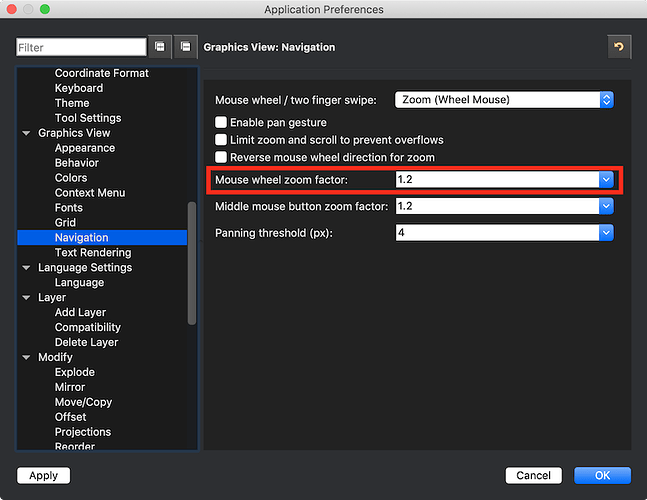The image size is (647, 500).
Task: Collapse the Modify tree section
Action: [x=26, y=357]
